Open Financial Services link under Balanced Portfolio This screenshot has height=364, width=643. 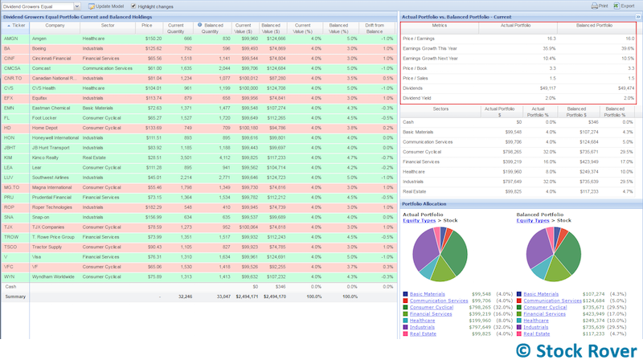[x=544, y=313]
